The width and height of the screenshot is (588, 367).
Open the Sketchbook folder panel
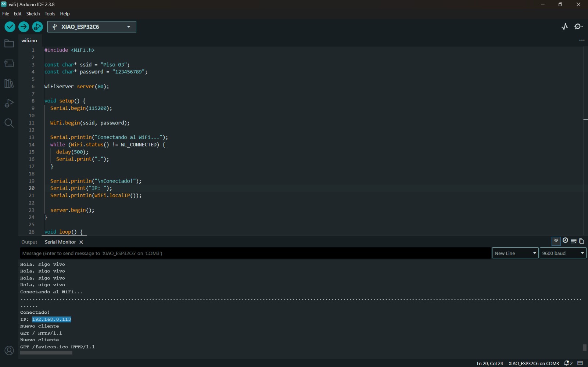tap(9, 44)
